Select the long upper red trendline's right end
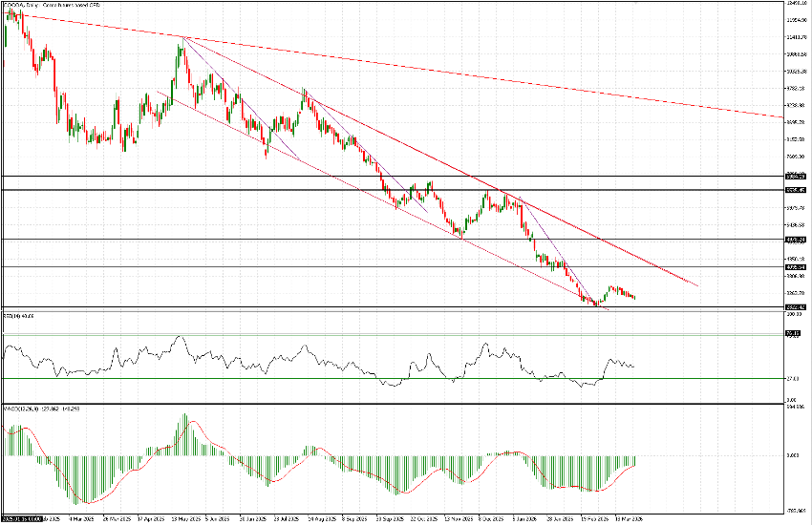This screenshot has height=525, width=812. (x=782, y=116)
